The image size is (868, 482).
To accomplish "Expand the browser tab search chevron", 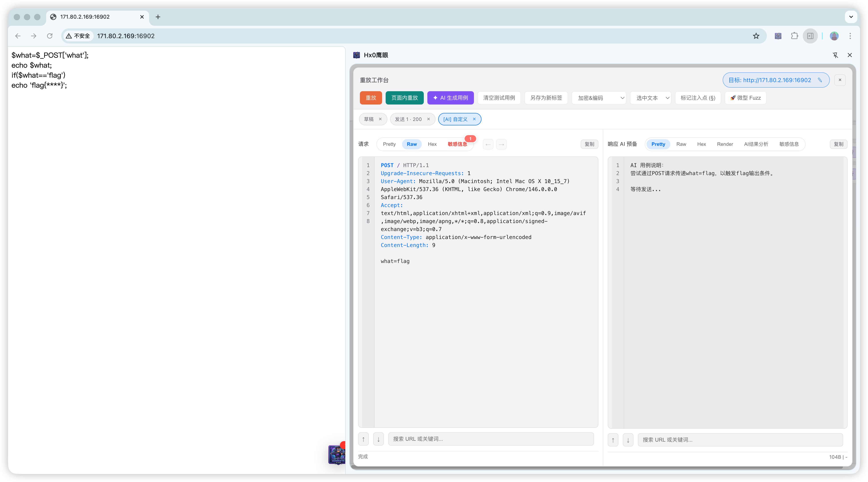I will tap(851, 17).
